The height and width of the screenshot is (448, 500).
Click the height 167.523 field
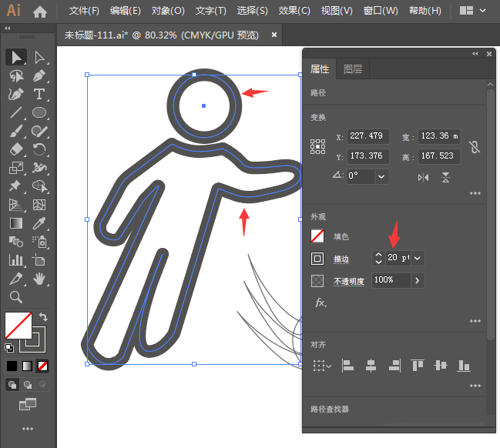pos(439,156)
